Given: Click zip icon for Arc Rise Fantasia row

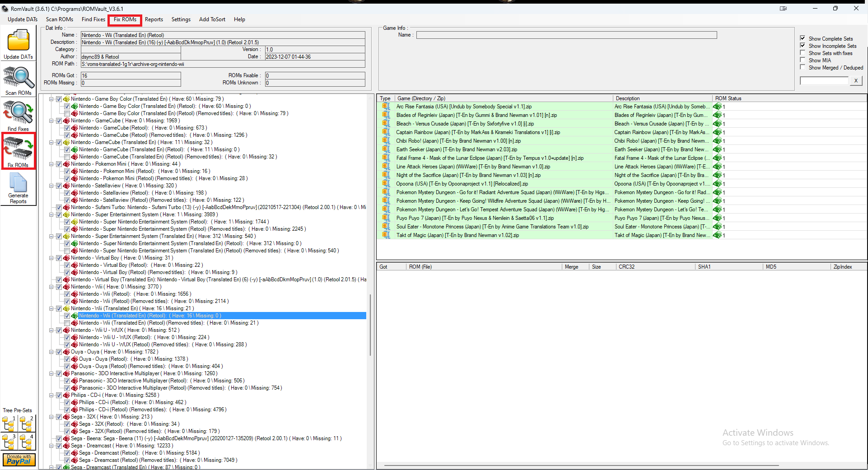Looking at the screenshot, I should pos(385,107).
